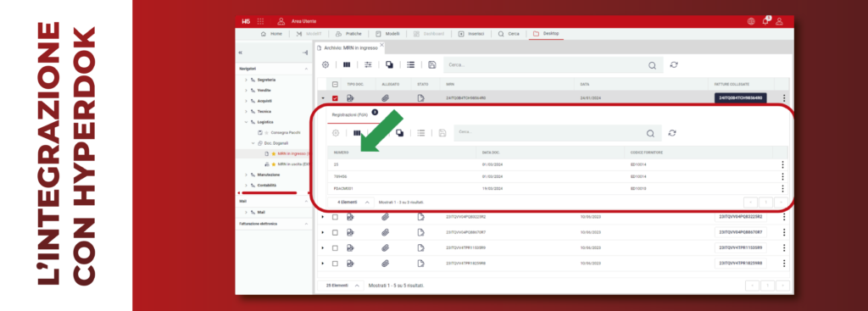Close the Archivio: MRN in ingresso tab
The width and height of the screenshot is (868, 311).
coord(381,46)
